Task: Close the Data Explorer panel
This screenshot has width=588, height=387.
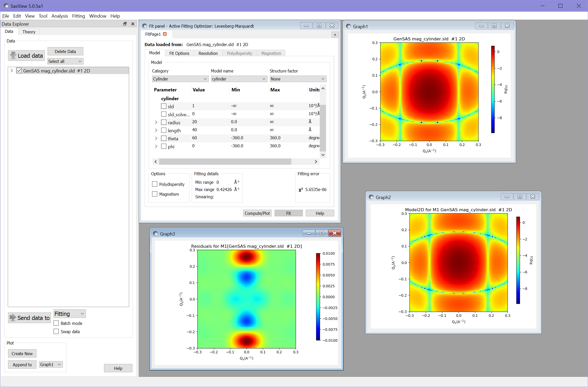Action: point(133,24)
